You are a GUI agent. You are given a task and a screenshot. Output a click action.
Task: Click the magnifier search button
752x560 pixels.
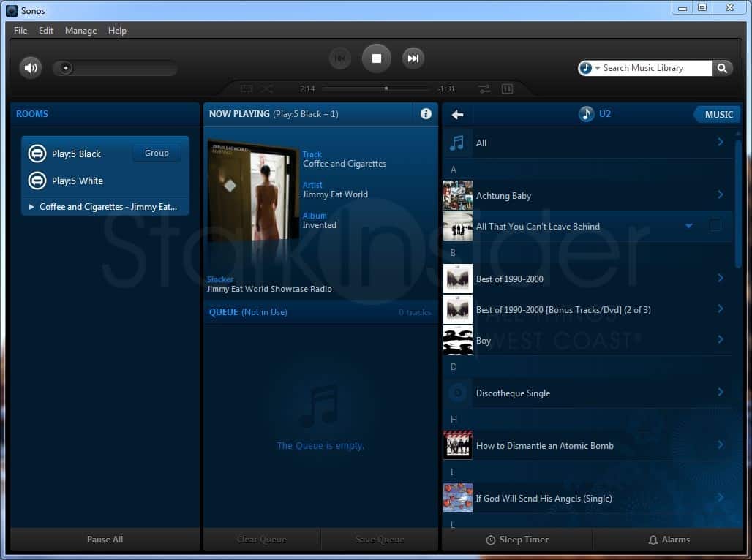(722, 68)
